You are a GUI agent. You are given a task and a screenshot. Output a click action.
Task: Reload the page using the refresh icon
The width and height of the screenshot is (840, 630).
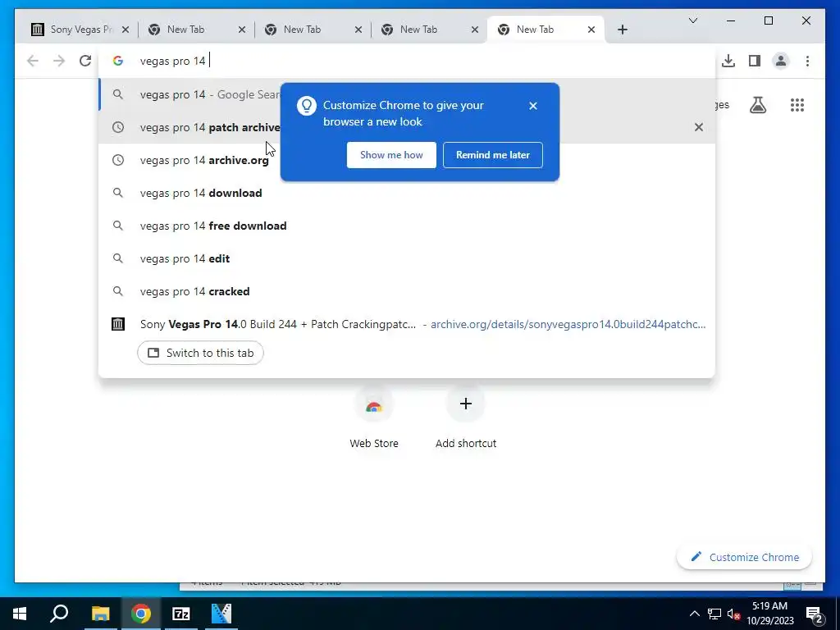click(x=85, y=61)
